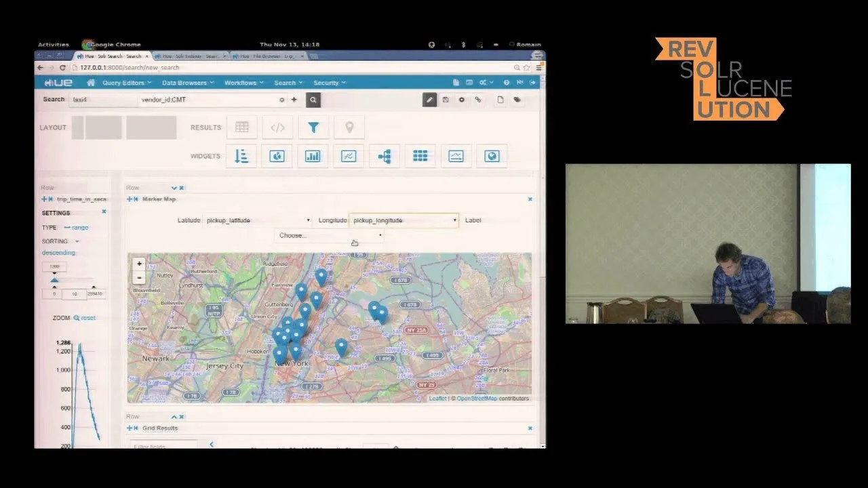Open the Label Choose... dropdown
This screenshot has width=868, height=488.
330,235
